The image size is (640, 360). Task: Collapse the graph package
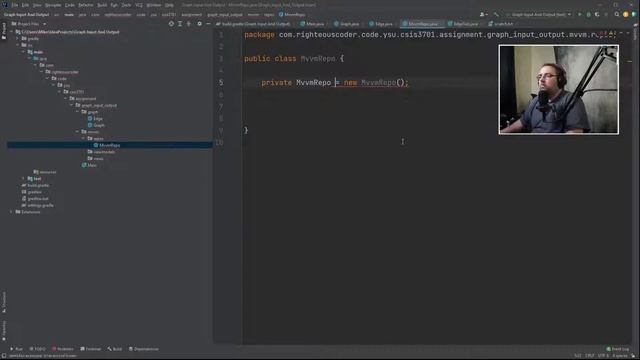coord(78,112)
